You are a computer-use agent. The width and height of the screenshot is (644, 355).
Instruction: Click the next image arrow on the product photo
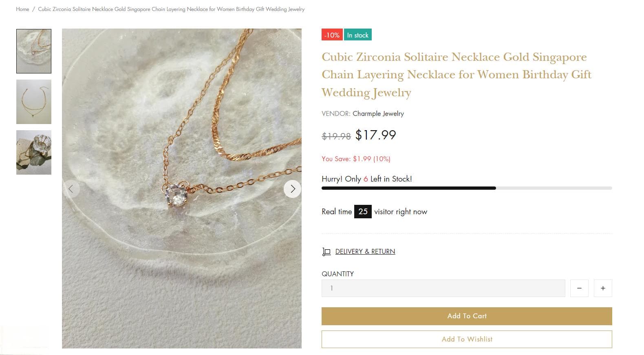point(292,189)
